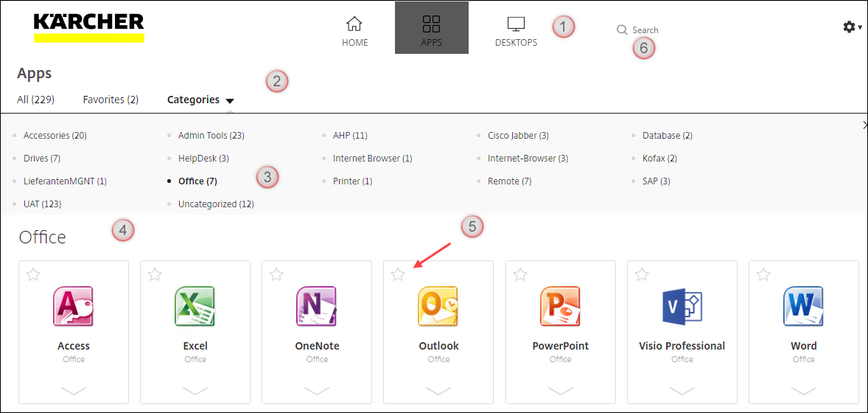The width and height of the screenshot is (868, 413).
Task: Select the Admin Tools (23) category
Action: [x=211, y=135]
